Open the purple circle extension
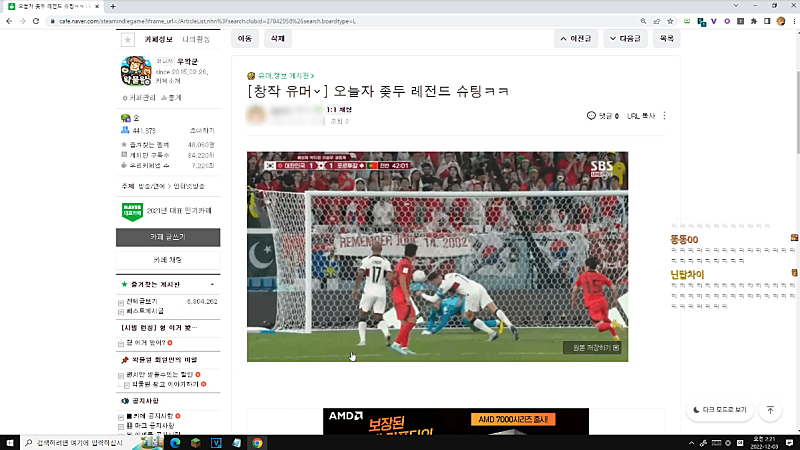Screen dimensions: 800x450 coord(727,21)
